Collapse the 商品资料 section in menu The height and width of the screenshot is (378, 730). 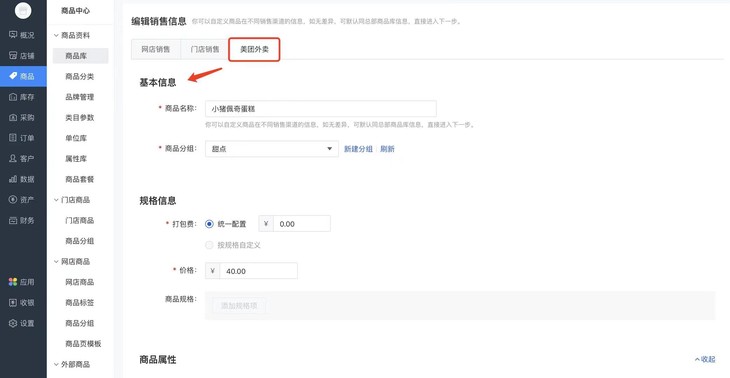56,35
